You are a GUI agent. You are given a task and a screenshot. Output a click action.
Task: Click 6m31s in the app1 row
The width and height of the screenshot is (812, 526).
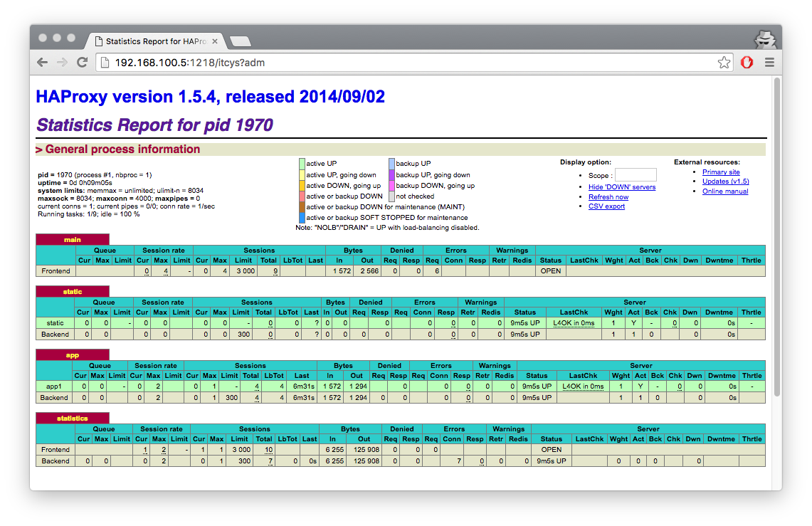(303, 386)
